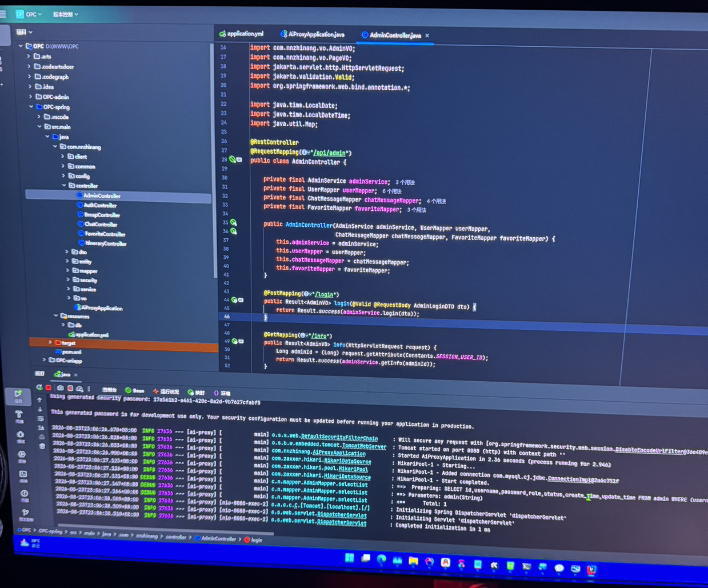Rerun the java run configuration
708x588 pixels.
39,387
